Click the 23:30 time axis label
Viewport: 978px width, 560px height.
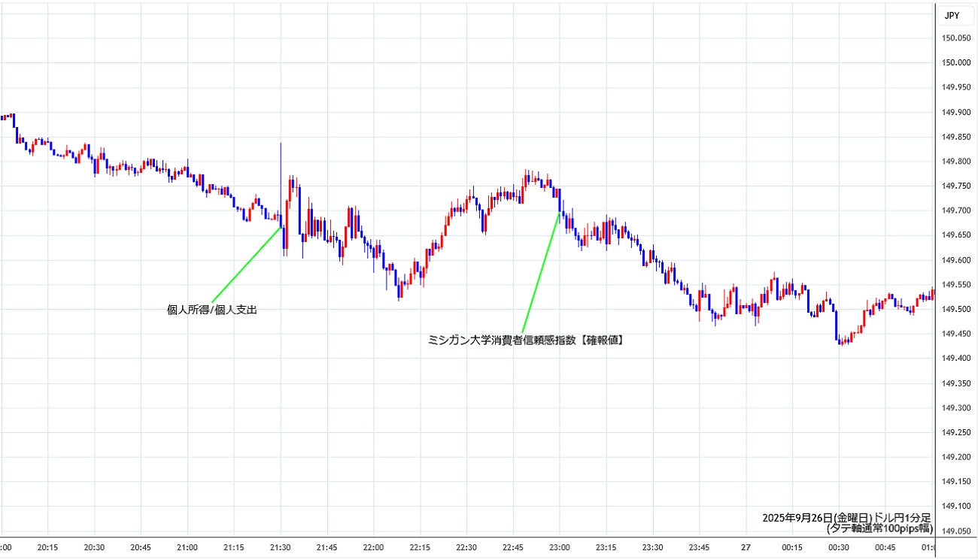(654, 549)
